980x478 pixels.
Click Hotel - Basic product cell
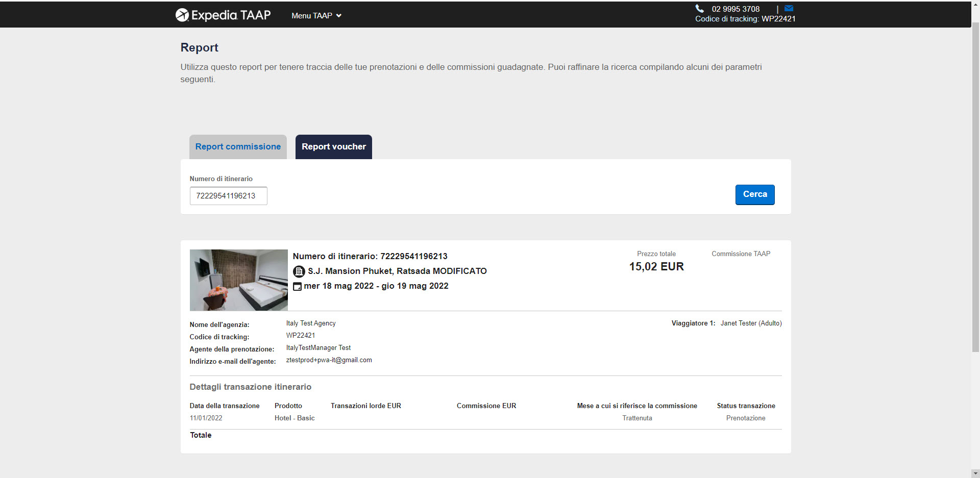295,418
